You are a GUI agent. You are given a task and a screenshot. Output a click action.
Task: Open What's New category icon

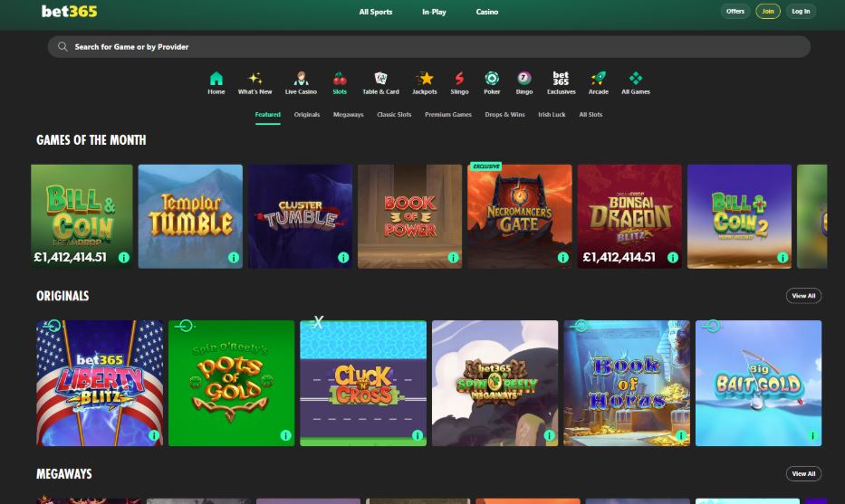254,83
